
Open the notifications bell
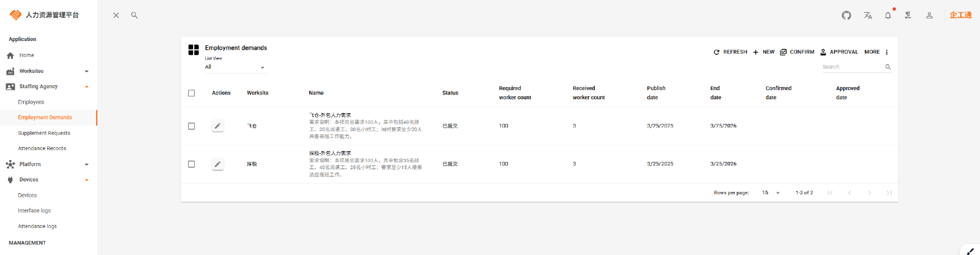888,15
